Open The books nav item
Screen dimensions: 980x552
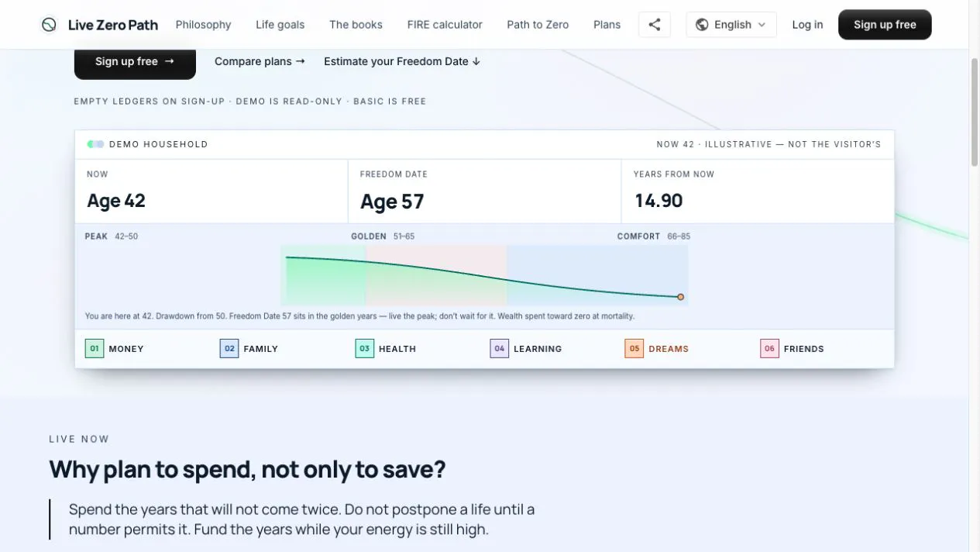pos(356,25)
